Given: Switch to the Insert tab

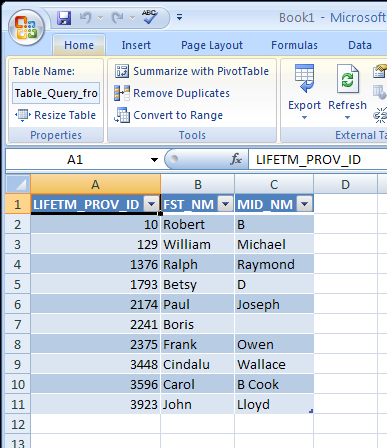Looking at the screenshot, I should pos(136,45).
